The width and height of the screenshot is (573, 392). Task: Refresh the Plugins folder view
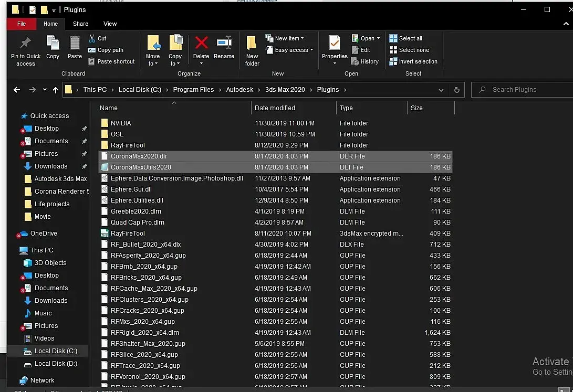coord(457,90)
